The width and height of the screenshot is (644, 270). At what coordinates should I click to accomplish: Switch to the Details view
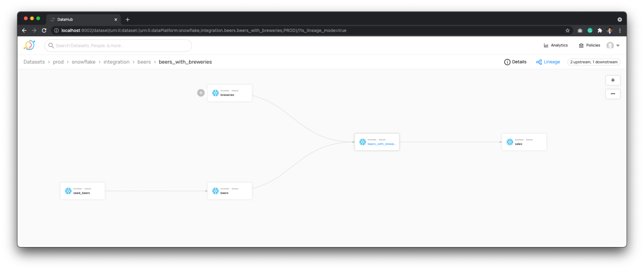pos(515,62)
